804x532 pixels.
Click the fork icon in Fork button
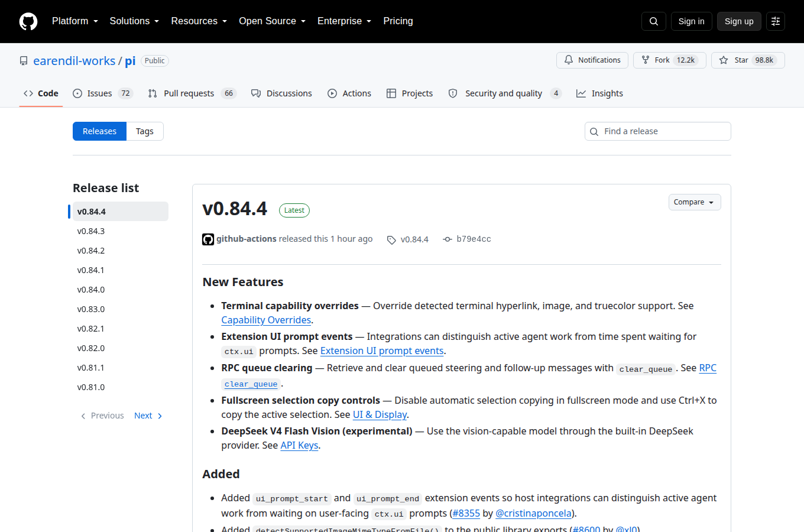tap(646, 60)
